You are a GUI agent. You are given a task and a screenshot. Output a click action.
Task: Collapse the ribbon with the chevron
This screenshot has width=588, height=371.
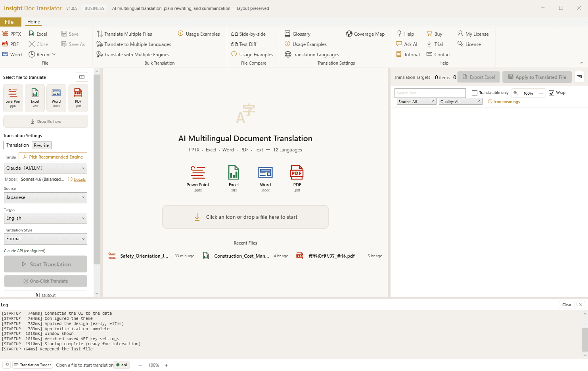pyautogui.click(x=582, y=63)
